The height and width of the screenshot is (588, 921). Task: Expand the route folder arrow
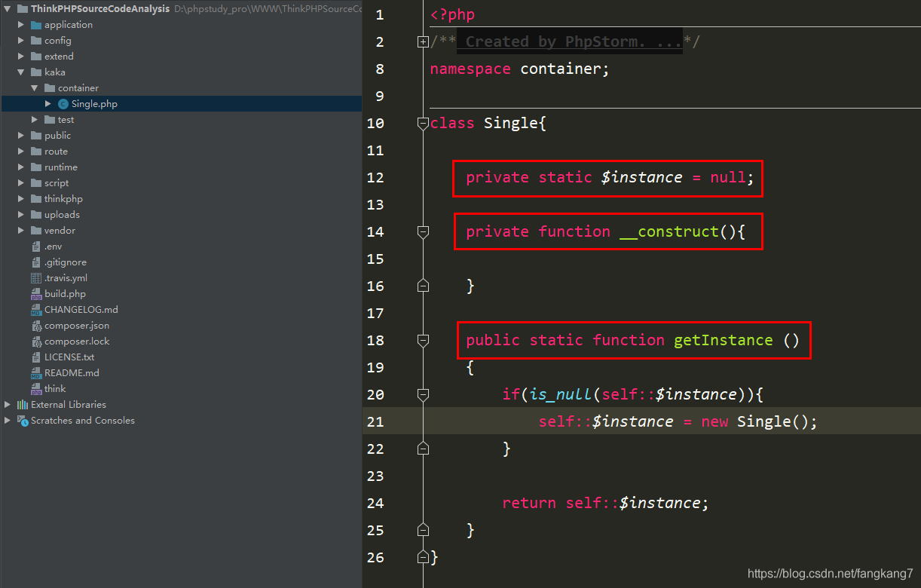coord(21,152)
